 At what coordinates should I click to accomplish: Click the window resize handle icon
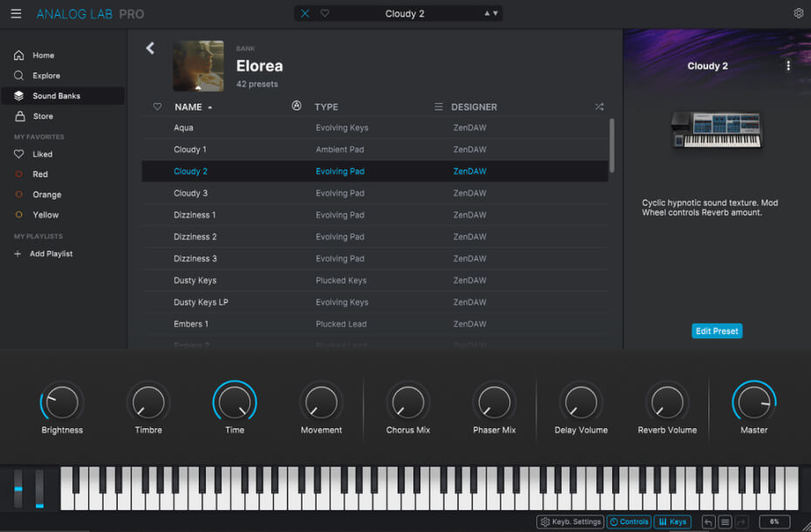[x=806, y=526]
